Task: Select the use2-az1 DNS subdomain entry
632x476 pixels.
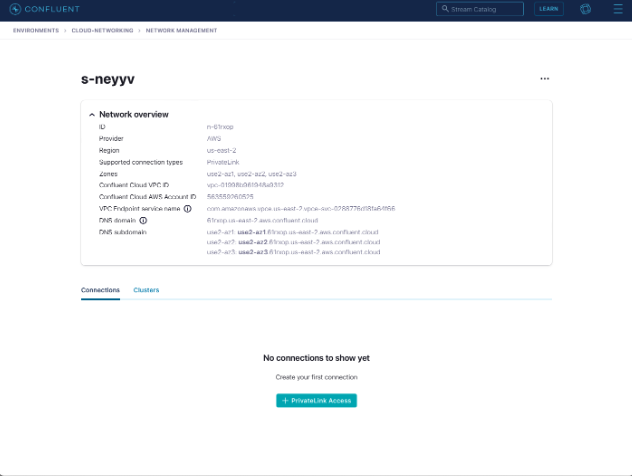Action: click(293, 232)
